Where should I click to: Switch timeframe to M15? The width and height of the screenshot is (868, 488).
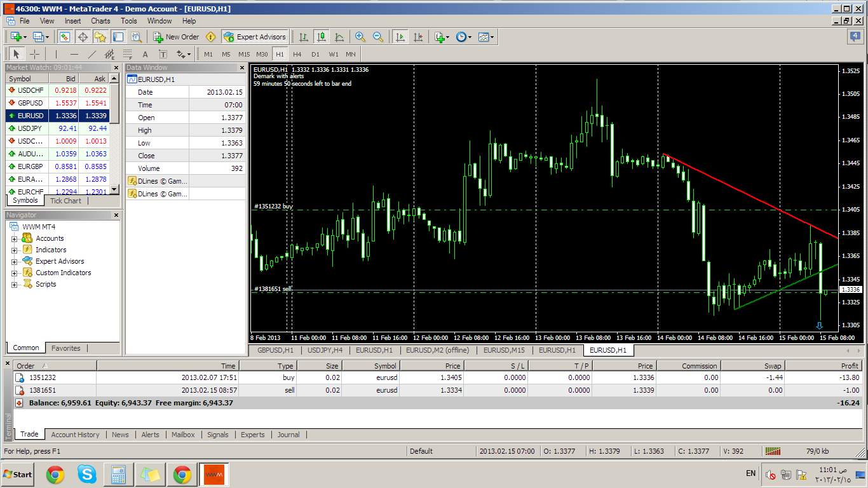tap(244, 54)
